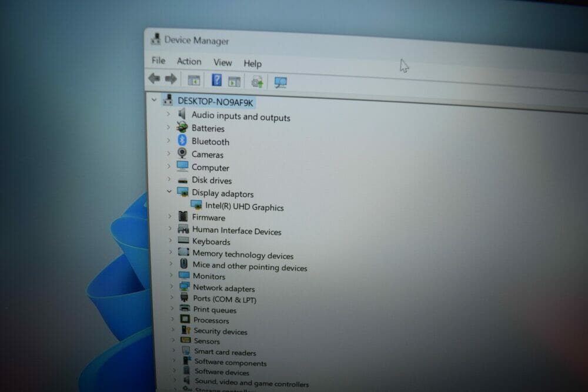This screenshot has width=588, height=392.
Task: Expand the Cameras category chevron
Action: tap(169, 153)
